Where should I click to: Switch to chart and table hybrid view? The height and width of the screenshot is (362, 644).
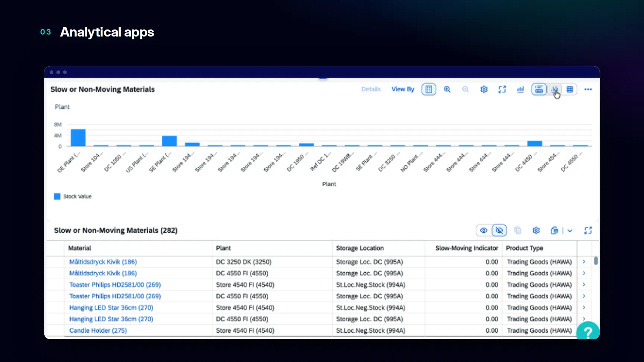539,89
